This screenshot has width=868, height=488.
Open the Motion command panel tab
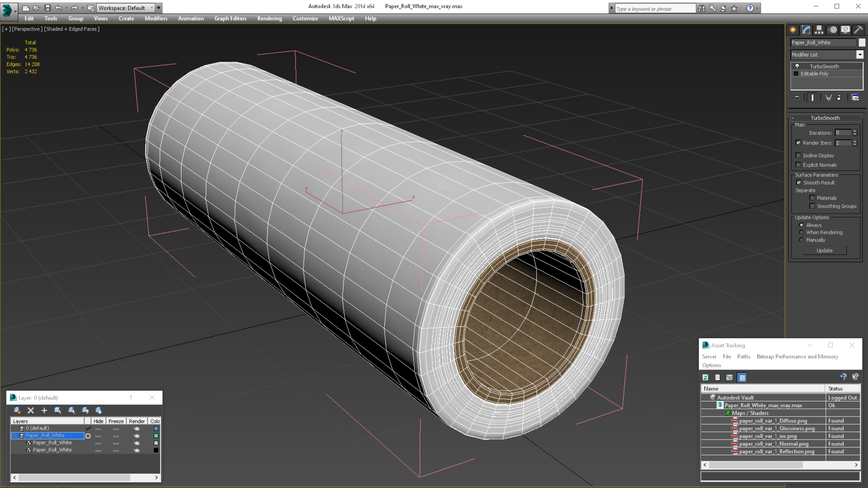point(833,30)
